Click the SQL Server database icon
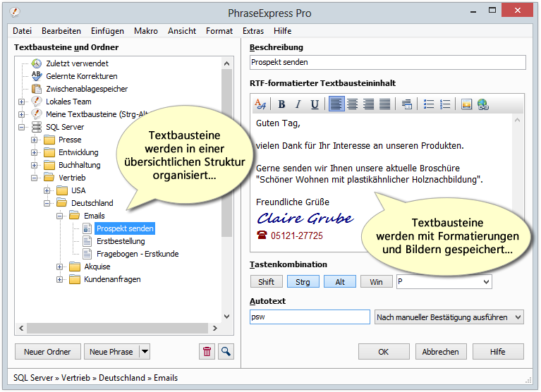The height and width of the screenshot is (392, 541). click(x=37, y=127)
